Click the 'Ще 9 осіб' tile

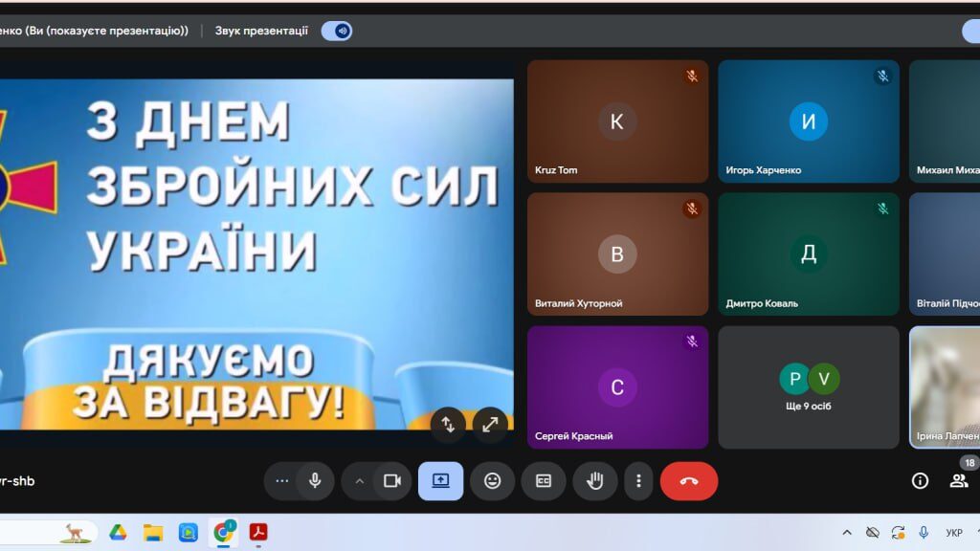[808, 386]
